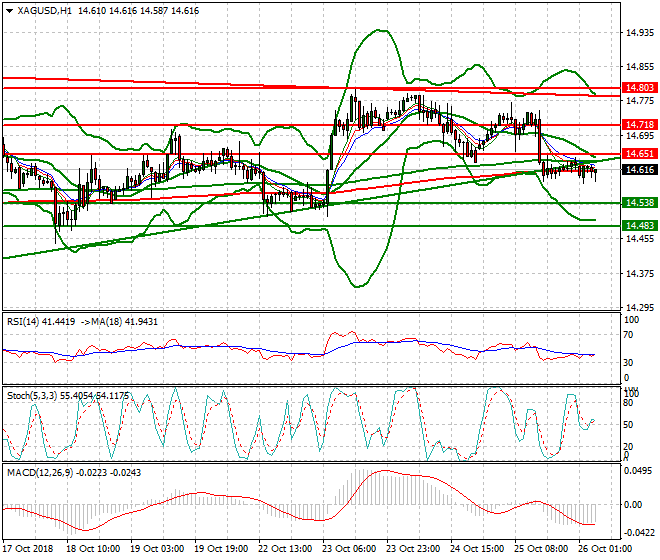Click the 14.295 price scale value
This screenshot has height=560, width=660.
(x=640, y=308)
